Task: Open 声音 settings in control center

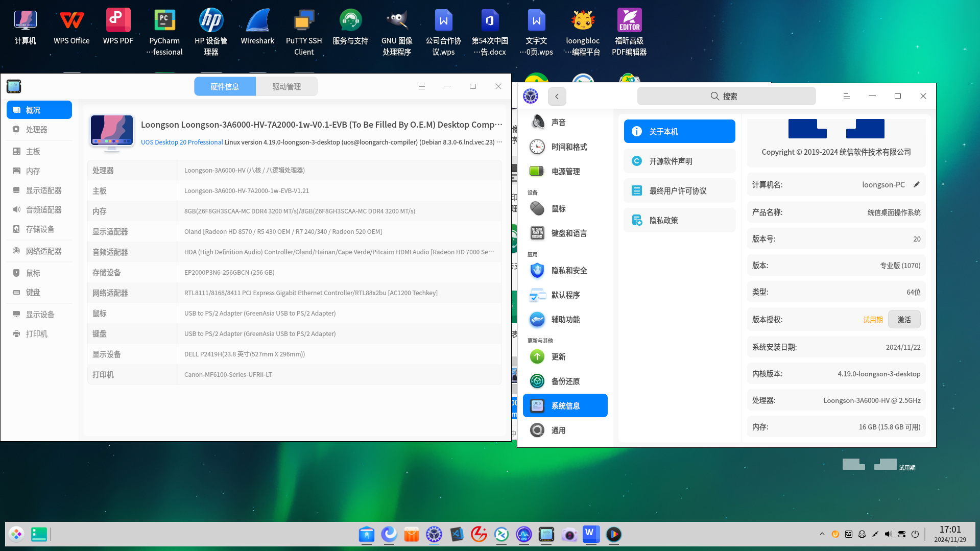Action: (565, 122)
